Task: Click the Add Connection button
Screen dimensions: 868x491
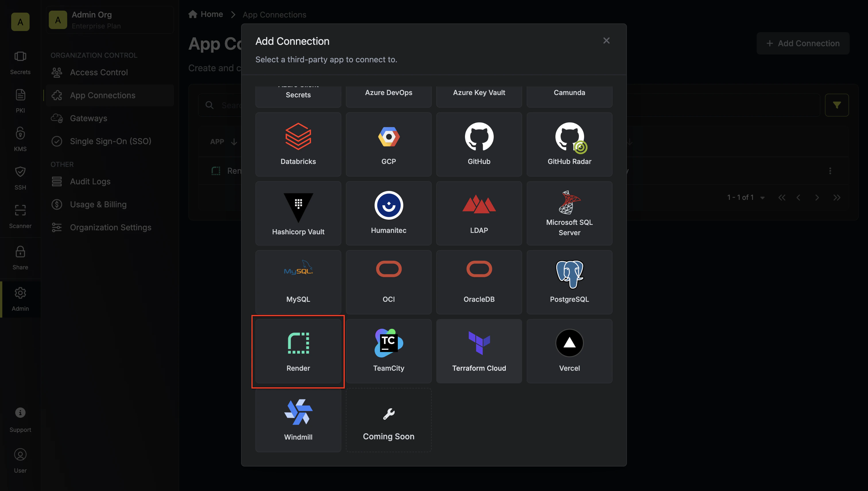Action: 803,43
